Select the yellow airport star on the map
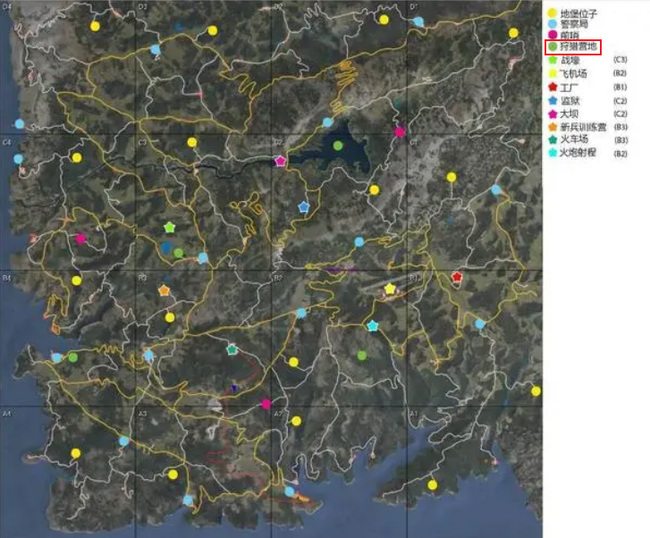Image resolution: width=650 pixels, height=538 pixels. click(x=390, y=289)
